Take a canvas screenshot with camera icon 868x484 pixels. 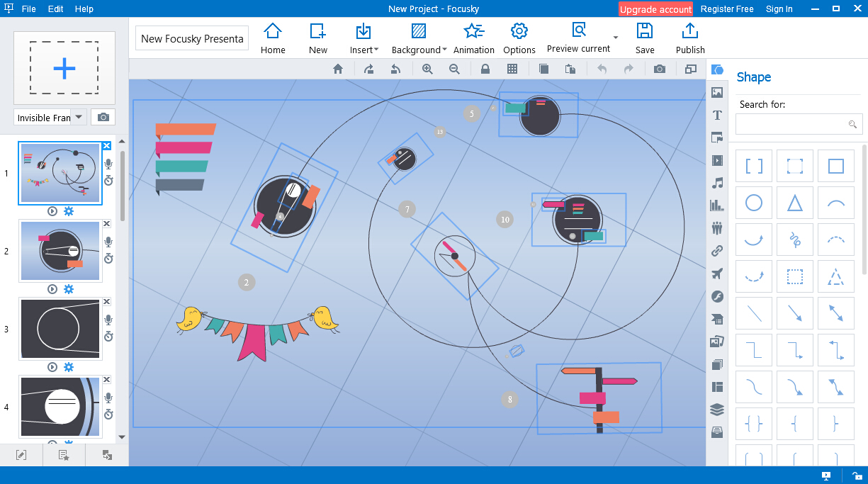tap(660, 69)
